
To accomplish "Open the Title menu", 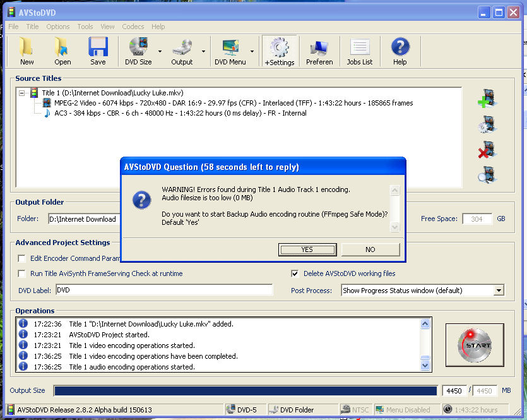I will point(32,27).
